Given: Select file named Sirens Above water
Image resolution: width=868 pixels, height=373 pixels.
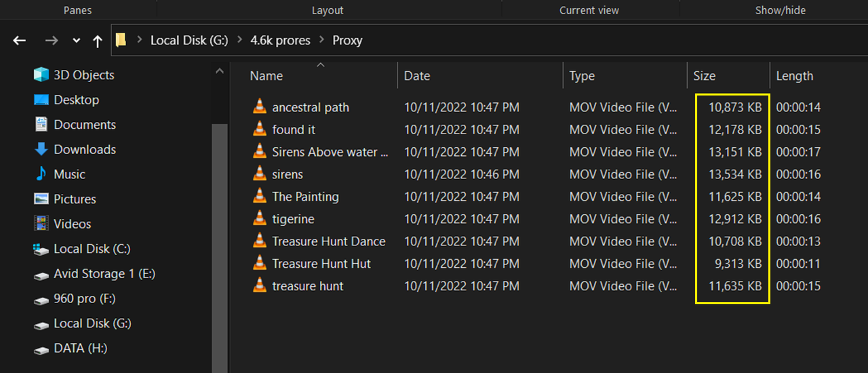Looking at the screenshot, I should click(330, 152).
